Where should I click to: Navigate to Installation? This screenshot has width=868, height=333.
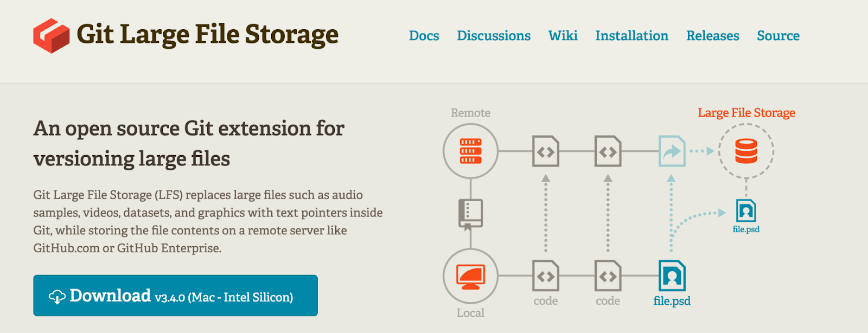(x=631, y=36)
